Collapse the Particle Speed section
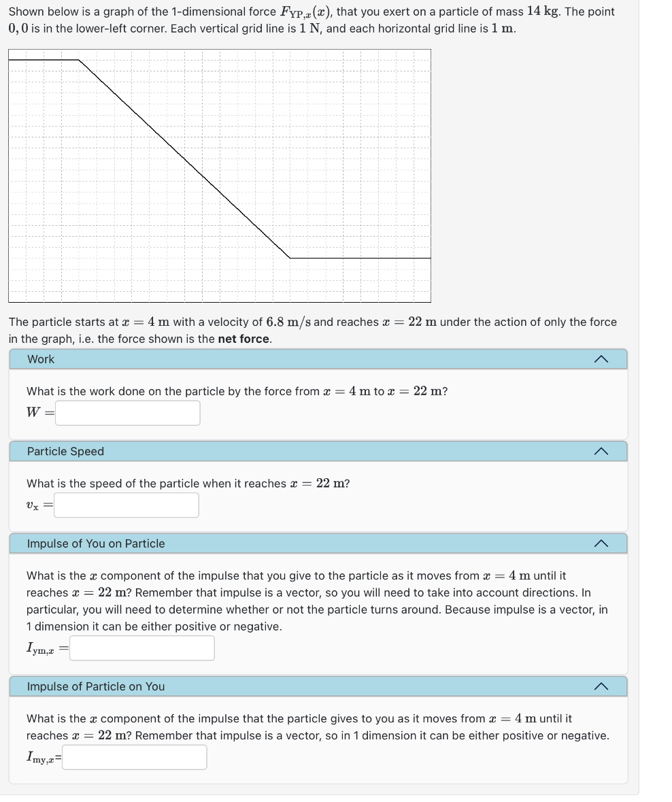The width and height of the screenshot is (672, 802). tap(601, 451)
